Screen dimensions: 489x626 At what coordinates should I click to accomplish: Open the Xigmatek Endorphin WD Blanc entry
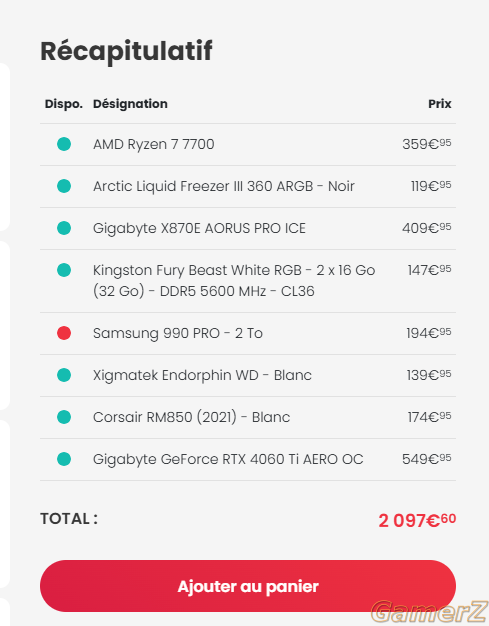(x=202, y=375)
